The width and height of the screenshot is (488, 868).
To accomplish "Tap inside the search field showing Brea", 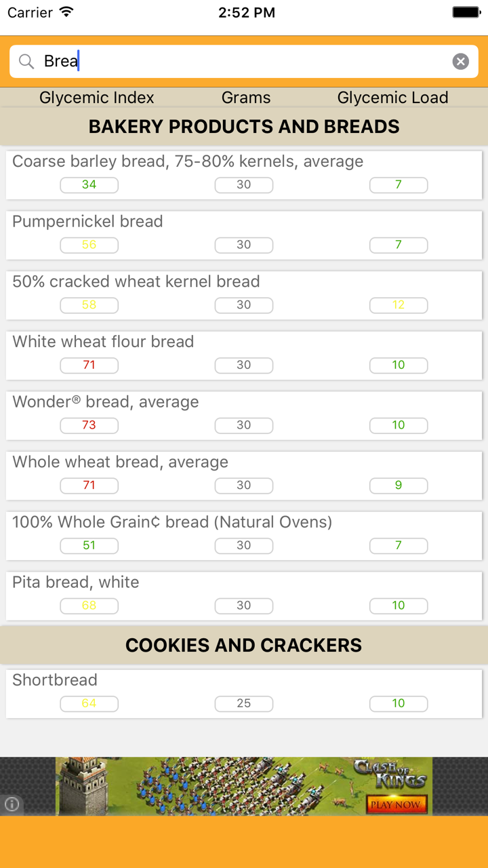I will [x=203, y=61].
